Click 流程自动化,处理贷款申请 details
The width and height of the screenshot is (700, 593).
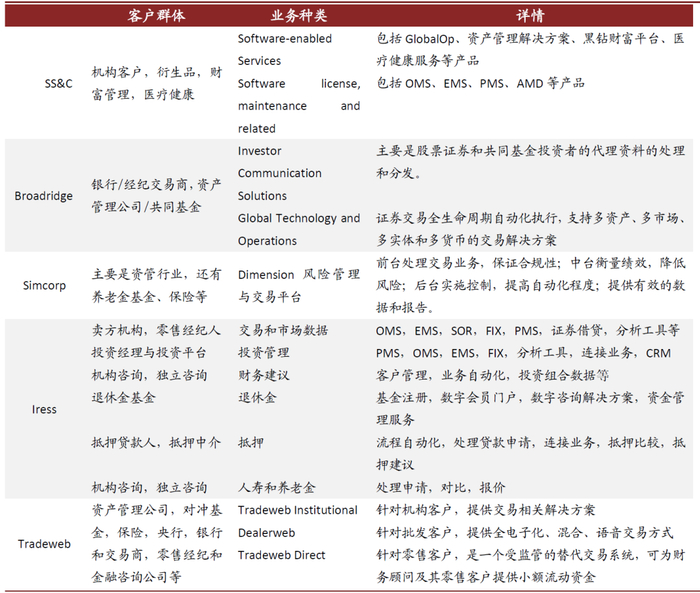pos(530,454)
